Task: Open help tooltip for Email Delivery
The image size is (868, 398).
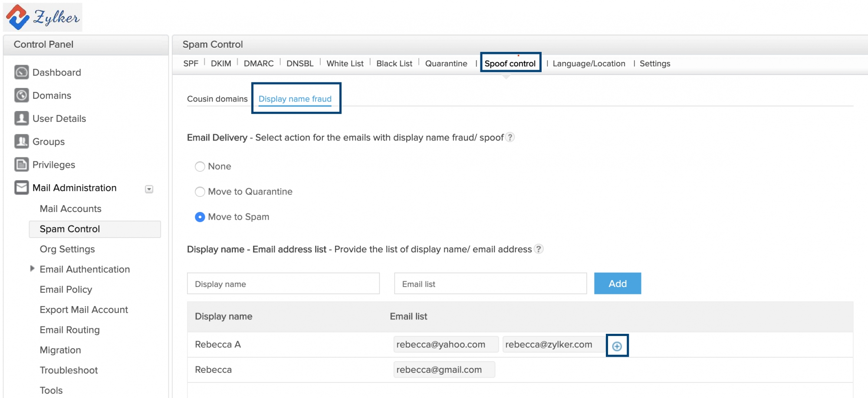Action: pos(510,137)
